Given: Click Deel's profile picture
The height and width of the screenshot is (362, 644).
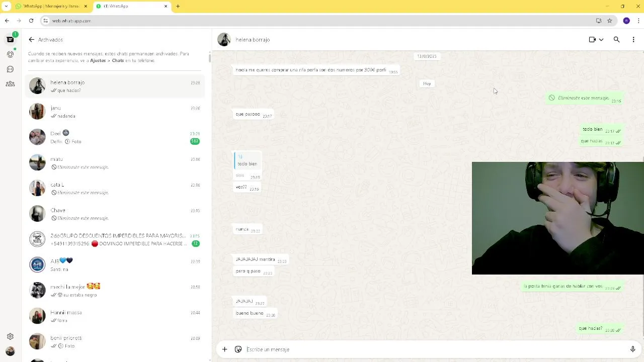Looking at the screenshot, I should point(37,137).
